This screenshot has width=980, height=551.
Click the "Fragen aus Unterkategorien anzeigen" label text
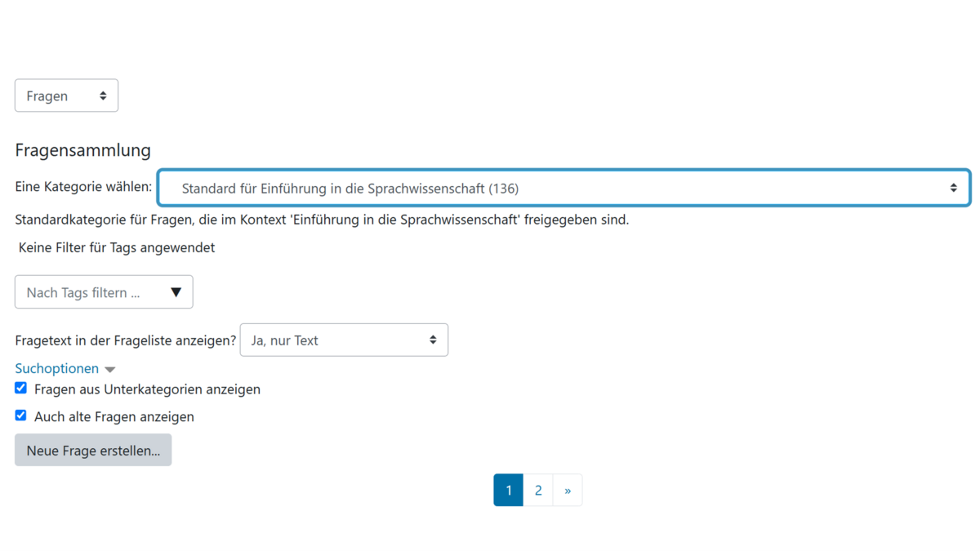tap(147, 389)
